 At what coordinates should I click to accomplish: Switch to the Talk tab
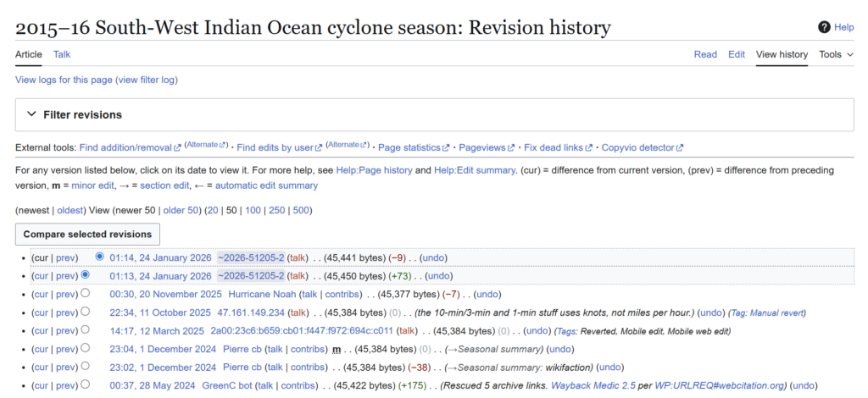click(x=62, y=54)
